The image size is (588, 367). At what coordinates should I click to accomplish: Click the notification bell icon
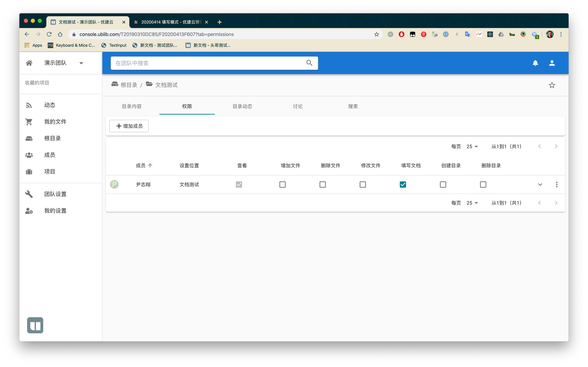pyautogui.click(x=535, y=63)
